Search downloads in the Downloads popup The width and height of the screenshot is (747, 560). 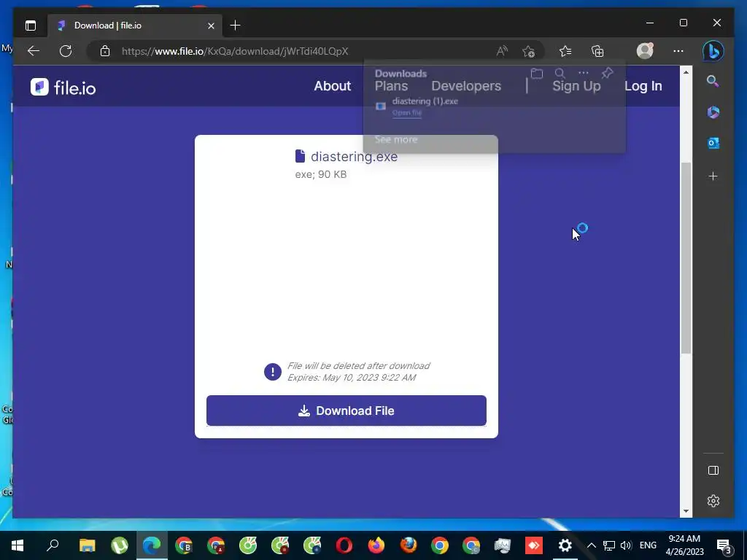pos(560,74)
